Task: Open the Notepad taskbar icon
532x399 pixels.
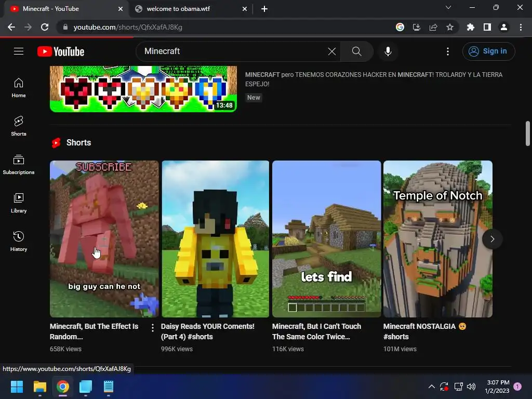Action: [109, 387]
